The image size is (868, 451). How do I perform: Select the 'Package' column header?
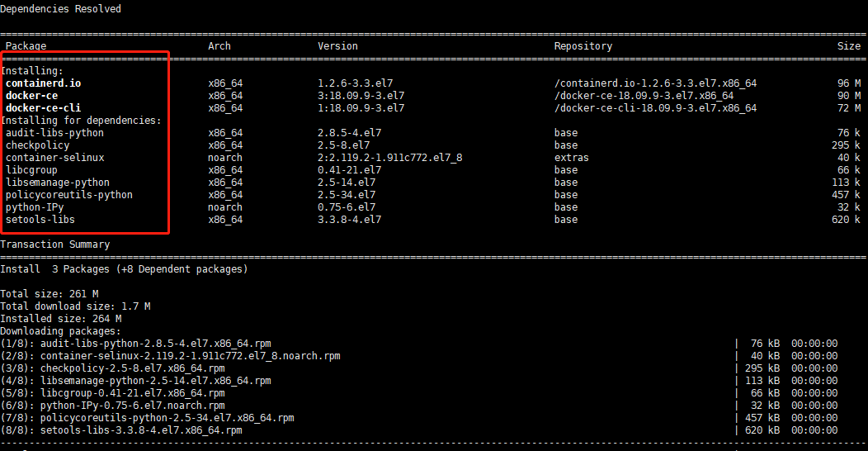pyautogui.click(x=26, y=46)
